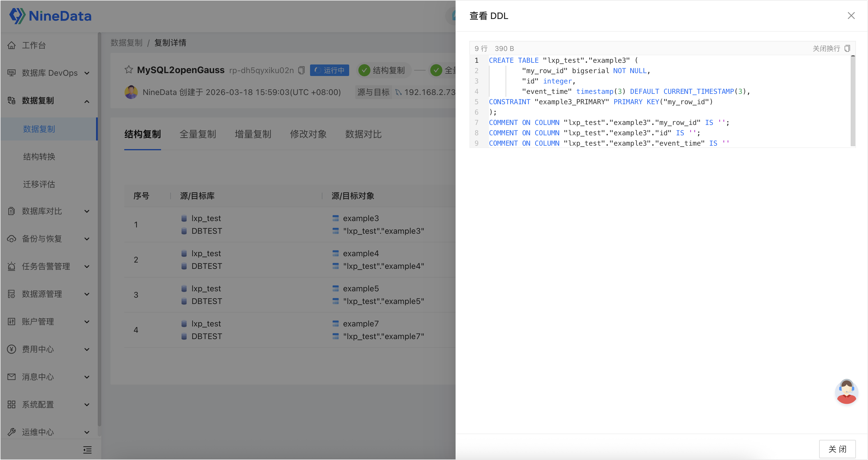Select 数据复制 submenu item
Image resolution: width=868 pixels, height=460 pixels.
click(x=49, y=129)
